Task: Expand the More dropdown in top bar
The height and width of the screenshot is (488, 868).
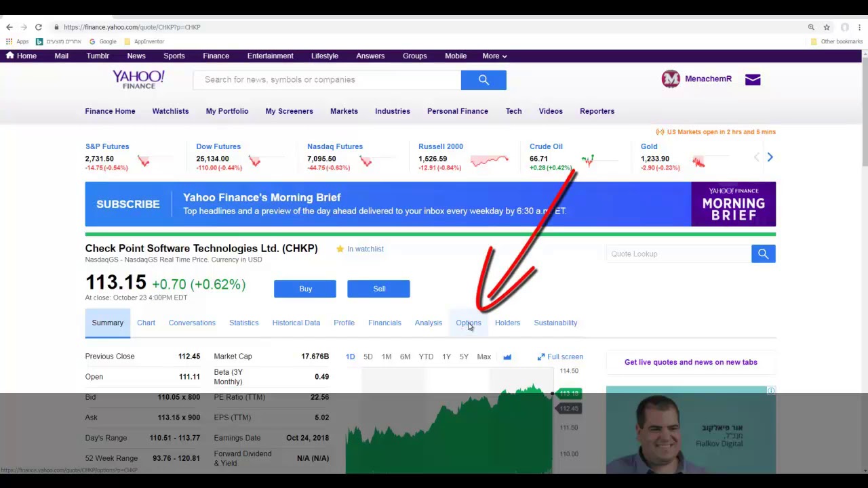Action: pos(494,56)
